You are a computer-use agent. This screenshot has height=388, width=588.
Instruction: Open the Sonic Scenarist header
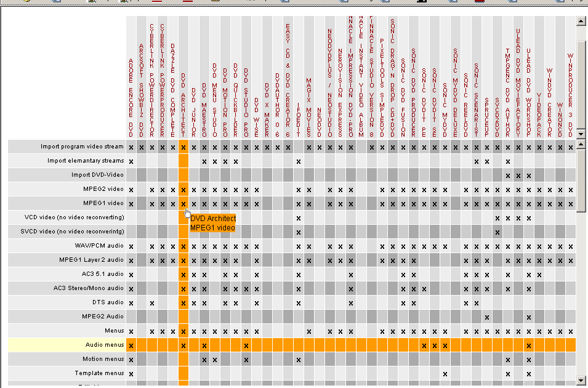[x=477, y=100]
